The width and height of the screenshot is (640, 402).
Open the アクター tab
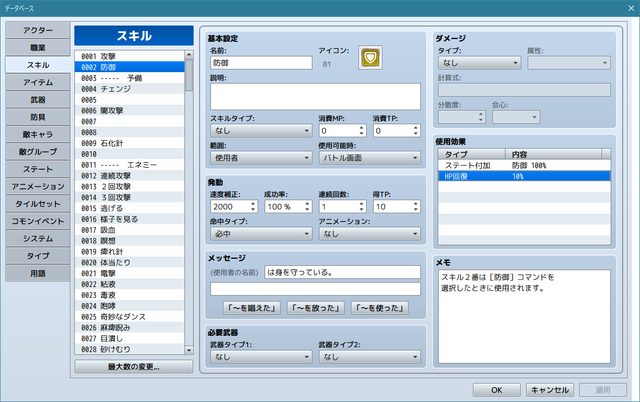pos(38,30)
